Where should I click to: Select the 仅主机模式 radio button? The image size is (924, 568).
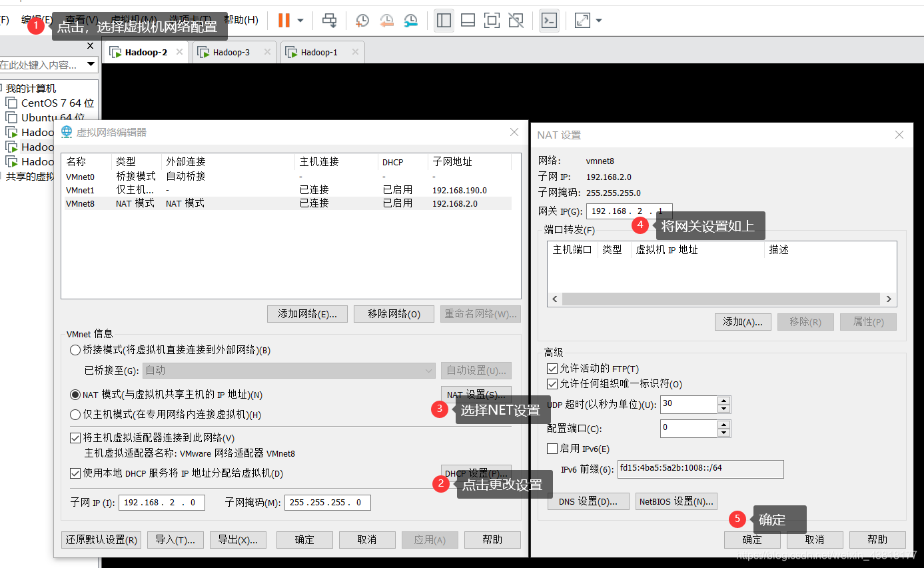75,415
